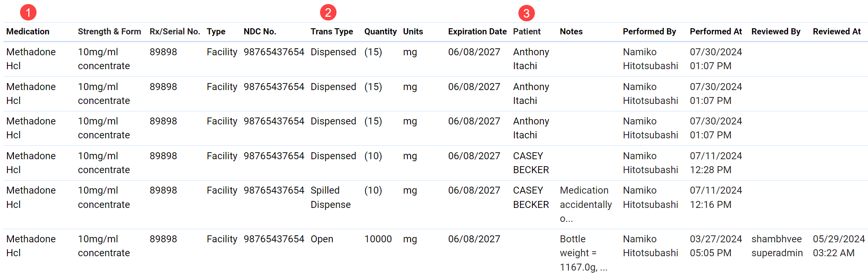The height and width of the screenshot is (273, 868).
Task: Click the Open transaction type cell
Action: coord(322,239)
